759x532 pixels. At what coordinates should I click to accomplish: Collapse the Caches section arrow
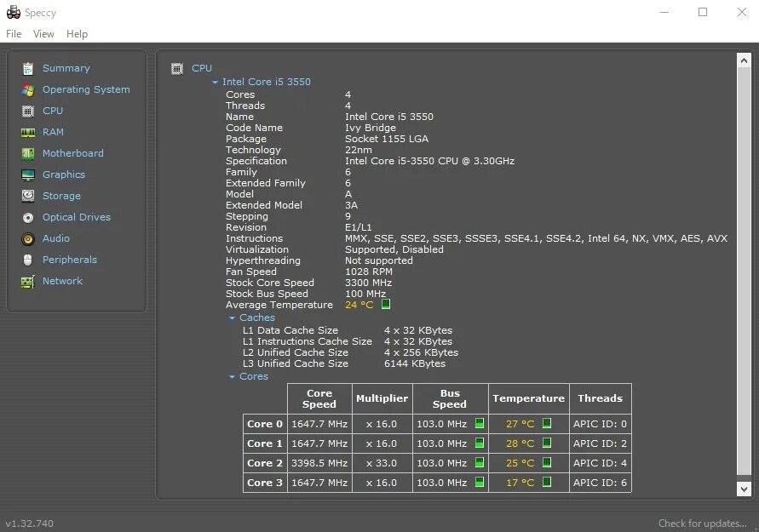[x=233, y=318]
